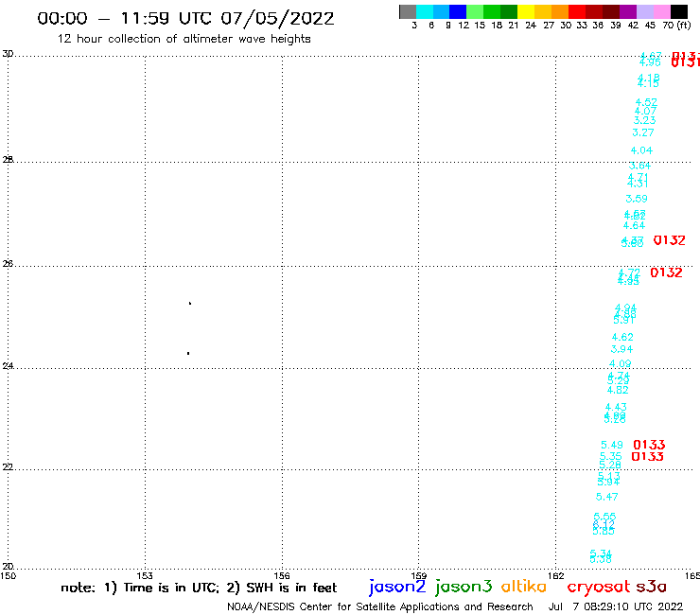
Task: Click the '70 (ft)' legend label
Action: click(676, 26)
